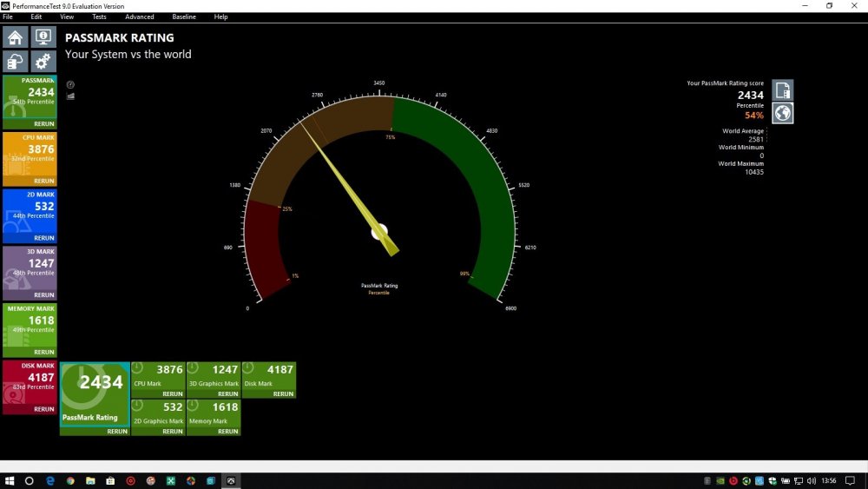Open the Windows Start menu
The width and height of the screenshot is (868, 489).
click(x=10, y=480)
